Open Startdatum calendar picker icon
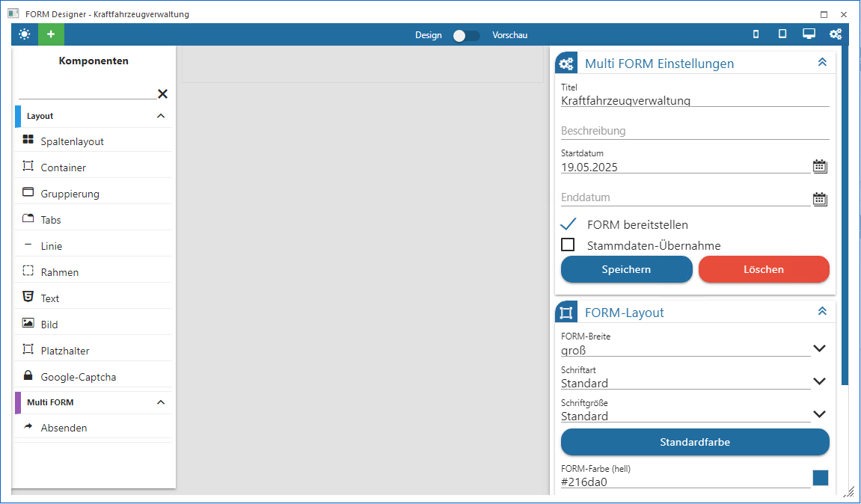The height and width of the screenshot is (504, 861). click(x=820, y=166)
